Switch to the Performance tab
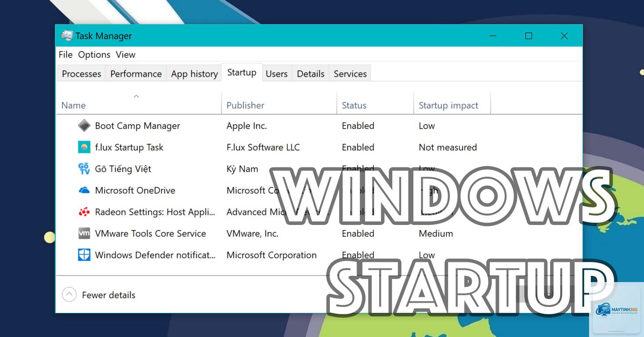 136,73
